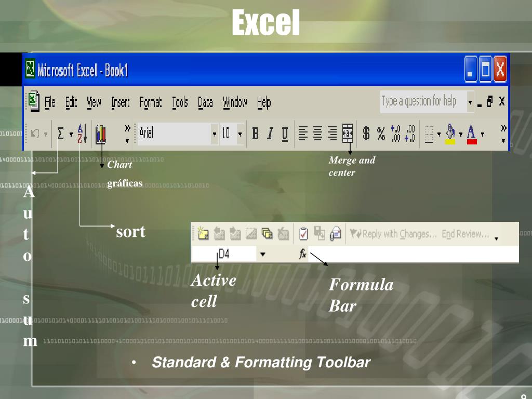Click the Excel workbook icon beside File menu

[x=34, y=101]
